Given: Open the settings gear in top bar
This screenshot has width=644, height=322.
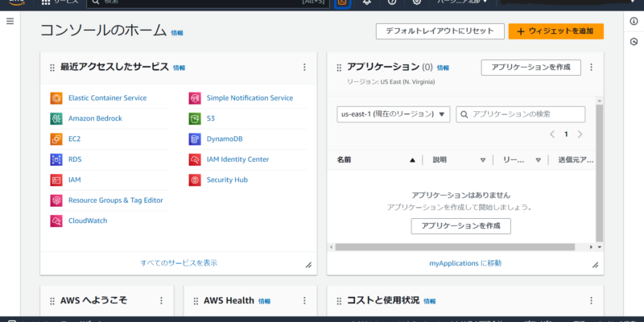Looking at the screenshot, I should pyautogui.click(x=417, y=2).
